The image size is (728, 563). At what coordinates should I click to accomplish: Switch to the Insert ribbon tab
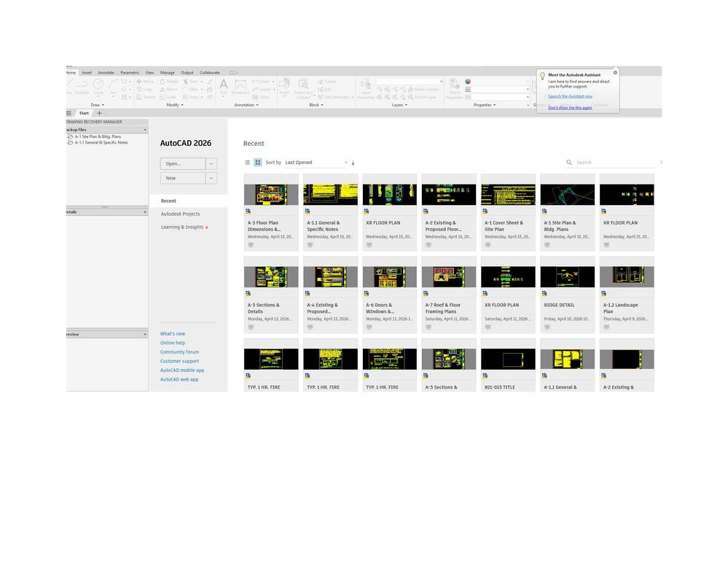point(87,72)
